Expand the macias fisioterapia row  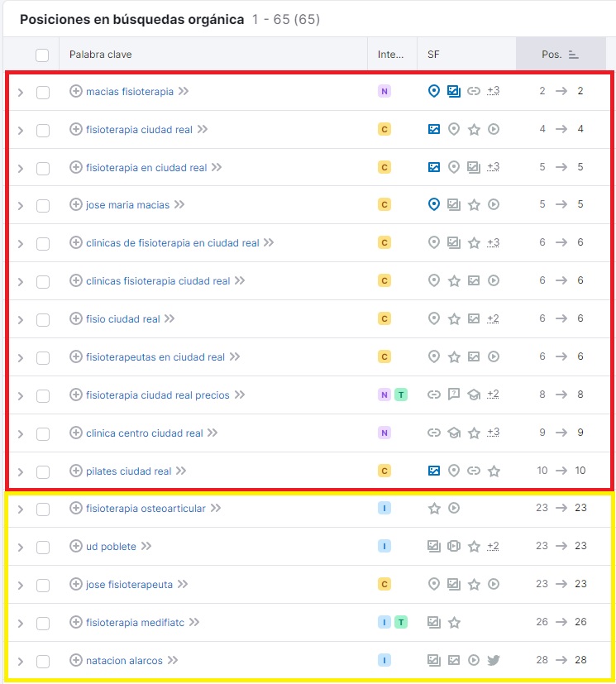click(21, 92)
